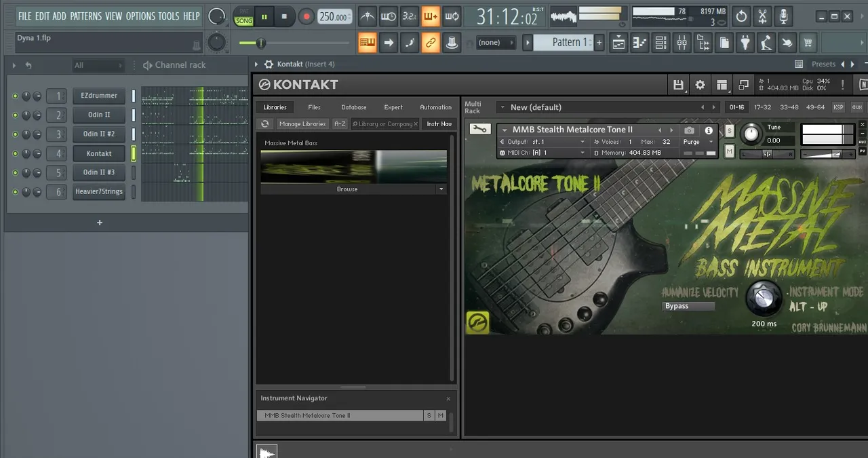Viewport: 868px width, 458px height.
Task: Open the PATTERNS menu
Action: [85, 16]
